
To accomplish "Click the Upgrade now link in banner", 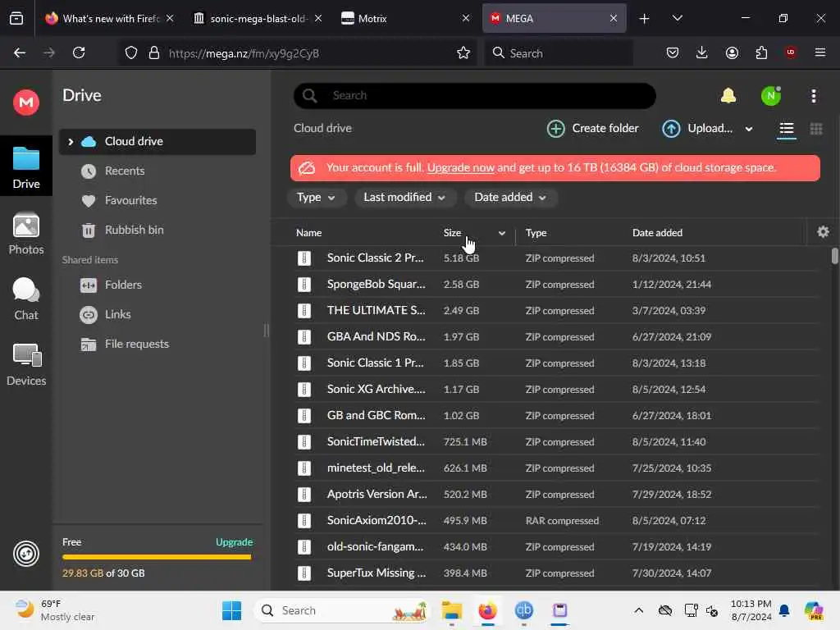I will 460,167.
